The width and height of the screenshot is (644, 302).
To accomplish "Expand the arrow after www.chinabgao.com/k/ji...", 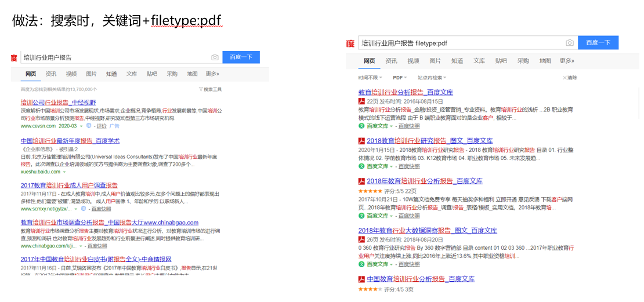I will (x=81, y=246).
